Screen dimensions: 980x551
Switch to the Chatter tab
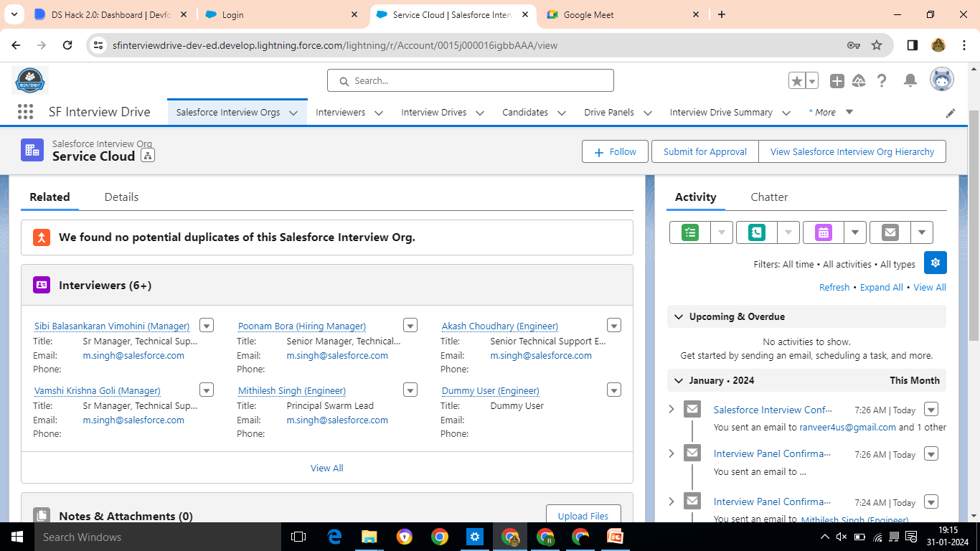pyautogui.click(x=769, y=197)
